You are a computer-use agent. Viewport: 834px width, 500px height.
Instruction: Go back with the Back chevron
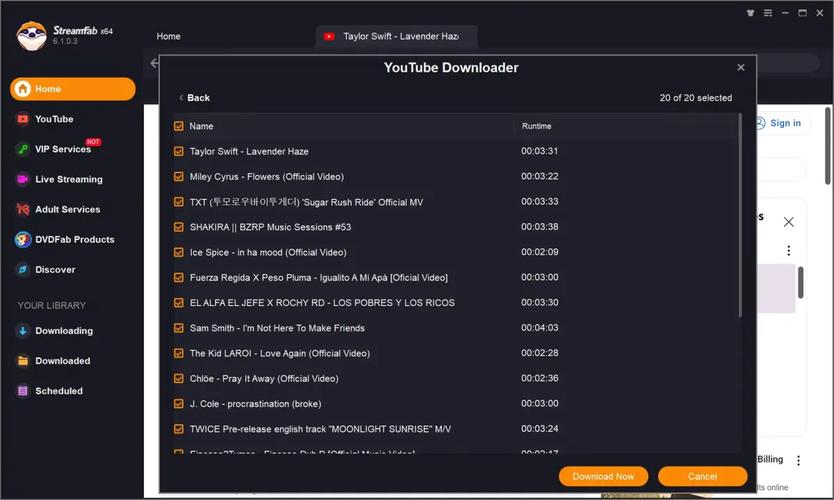click(x=181, y=98)
